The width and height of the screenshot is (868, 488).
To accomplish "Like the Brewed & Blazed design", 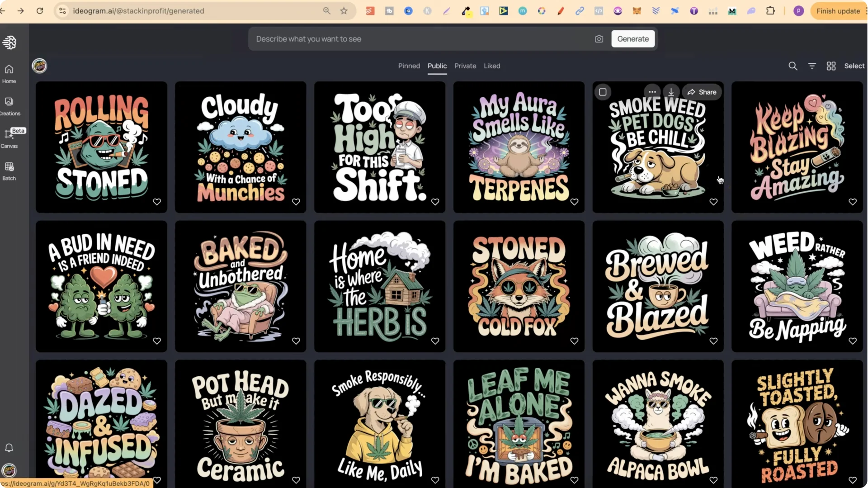I will tap(713, 341).
